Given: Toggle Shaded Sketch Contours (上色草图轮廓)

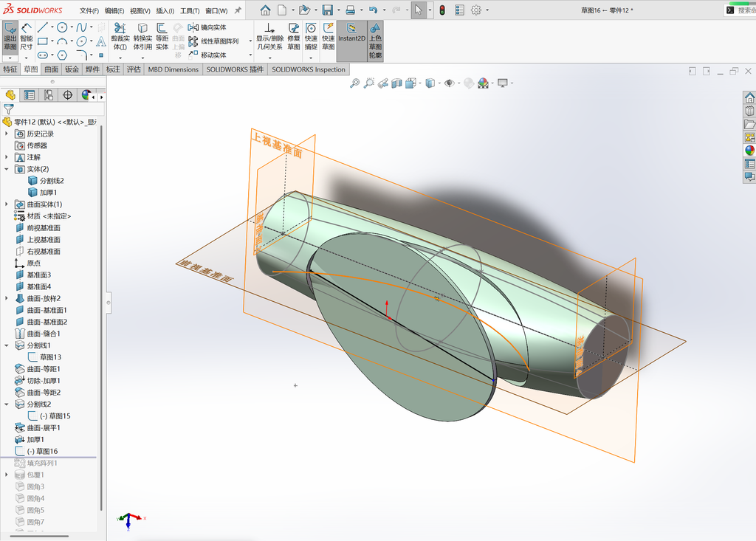Looking at the screenshot, I should click(x=375, y=41).
